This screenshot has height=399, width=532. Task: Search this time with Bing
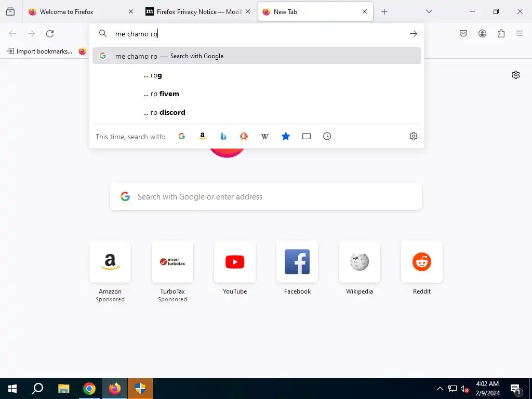(x=223, y=137)
